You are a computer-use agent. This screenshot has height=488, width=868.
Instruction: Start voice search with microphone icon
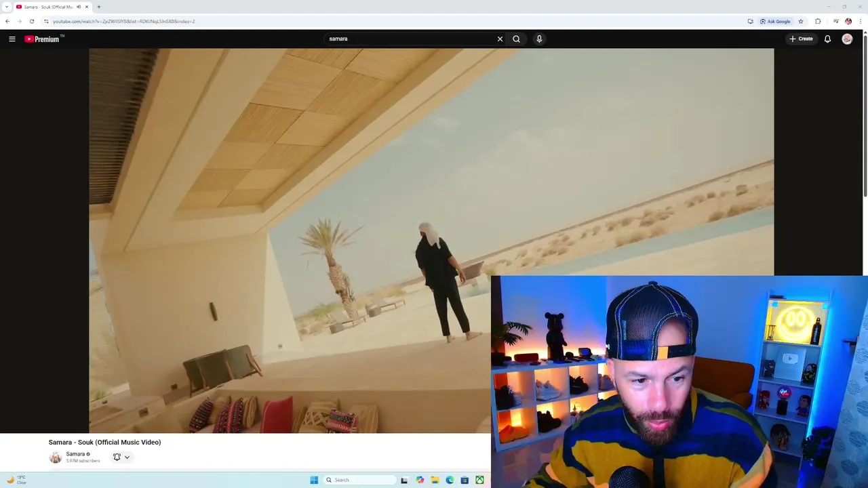tap(539, 39)
